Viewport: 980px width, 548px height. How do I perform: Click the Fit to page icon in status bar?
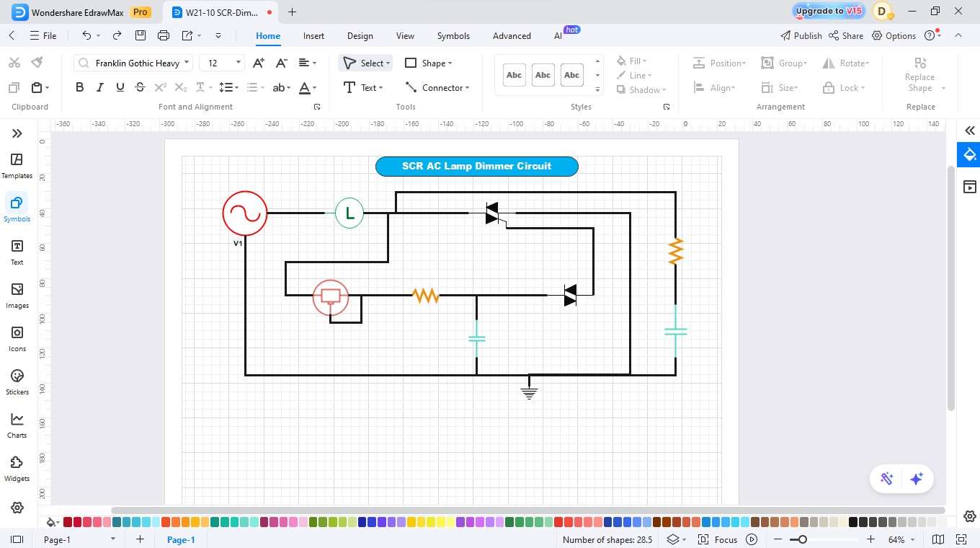click(961, 539)
